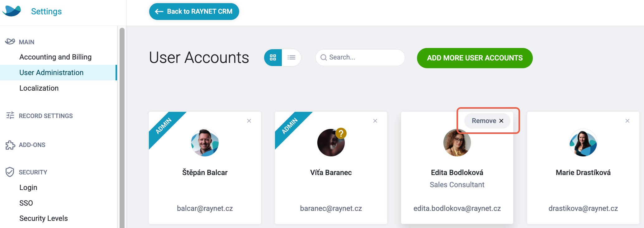Expand the Add-ons section
644x228 pixels.
(32, 145)
